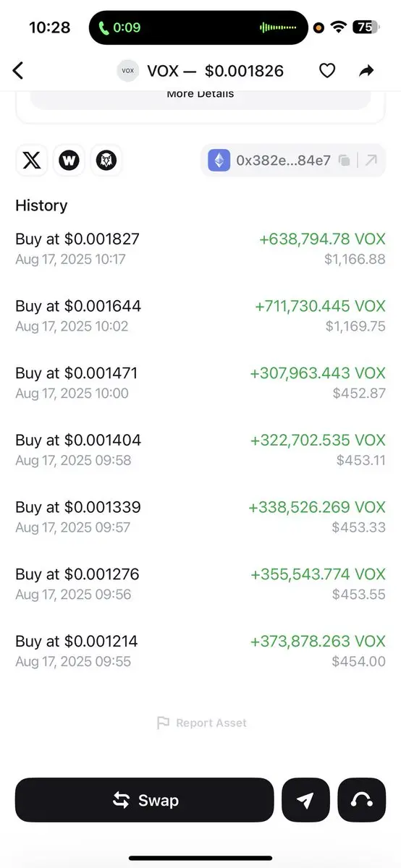Tap the Report Asset link
This screenshot has height=868, width=401.
click(201, 723)
